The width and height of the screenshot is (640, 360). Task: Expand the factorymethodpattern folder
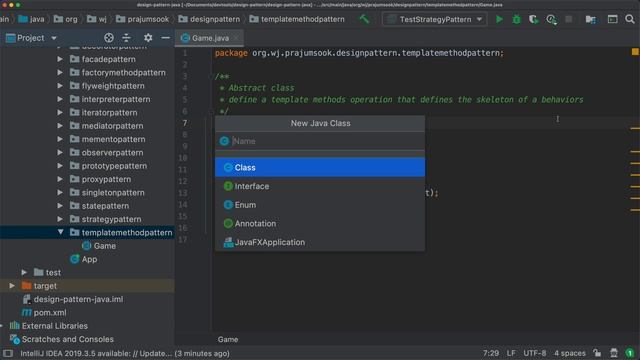[60, 73]
